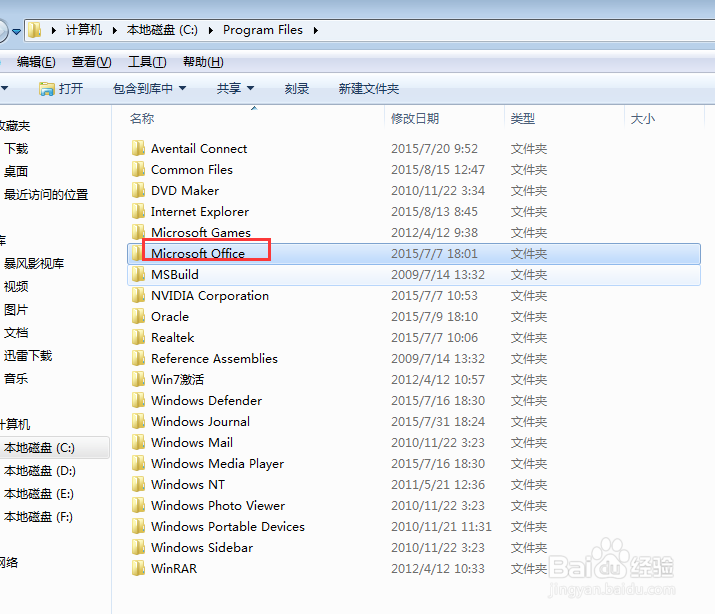The width and height of the screenshot is (715, 614).
Task: Expand the arrow after 计算机 in address bar
Action: coord(114,31)
